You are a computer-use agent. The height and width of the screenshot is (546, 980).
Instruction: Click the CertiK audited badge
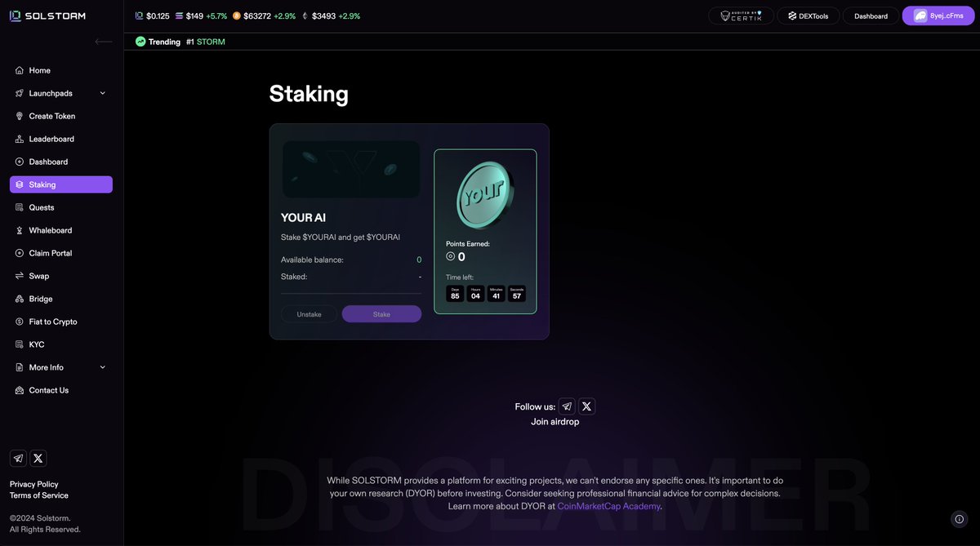point(741,16)
